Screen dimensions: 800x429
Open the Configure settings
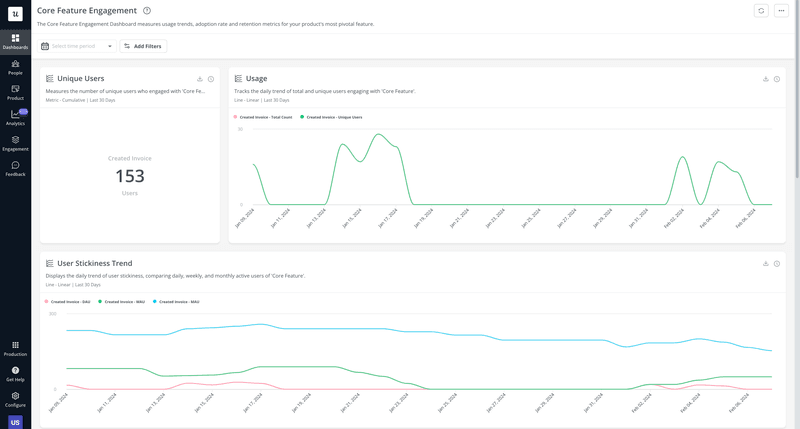point(15,398)
